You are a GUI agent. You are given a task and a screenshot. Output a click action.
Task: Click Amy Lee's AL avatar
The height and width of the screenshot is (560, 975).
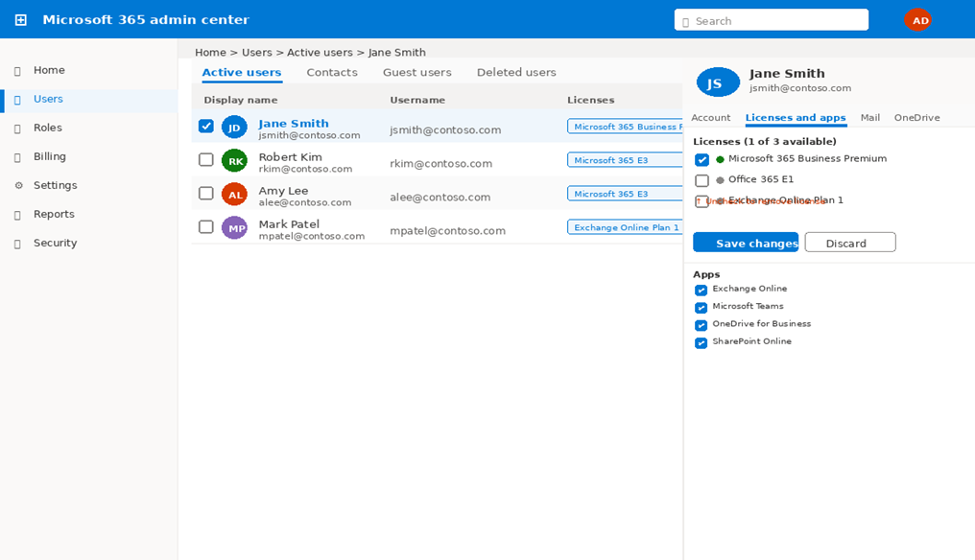pos(234,195)
